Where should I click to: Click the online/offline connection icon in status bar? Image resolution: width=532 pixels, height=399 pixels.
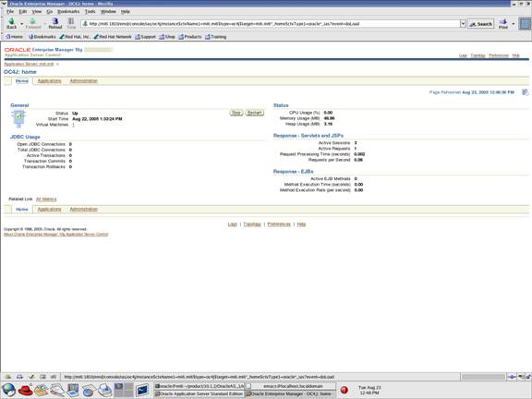pos(512,377)
